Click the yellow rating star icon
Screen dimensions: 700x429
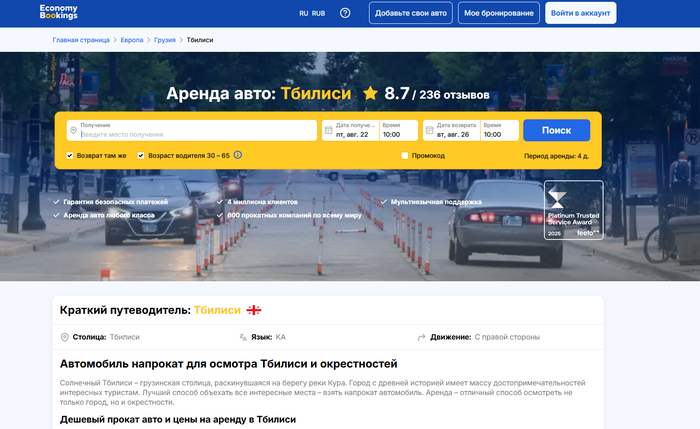coord(370,93)
